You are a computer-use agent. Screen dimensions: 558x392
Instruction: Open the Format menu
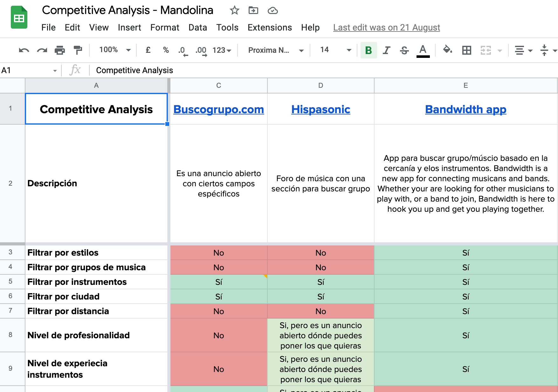[164, 27]
